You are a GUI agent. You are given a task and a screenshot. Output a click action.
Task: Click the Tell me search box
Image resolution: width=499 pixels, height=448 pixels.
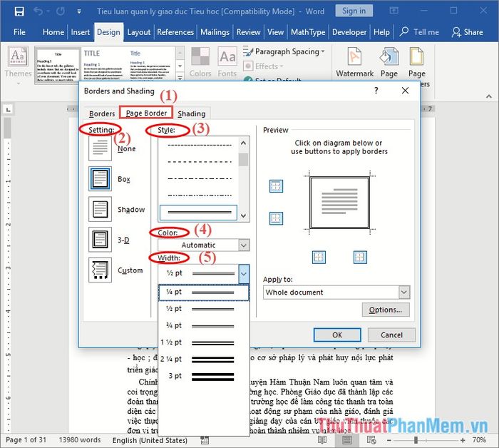coord(419,32)
